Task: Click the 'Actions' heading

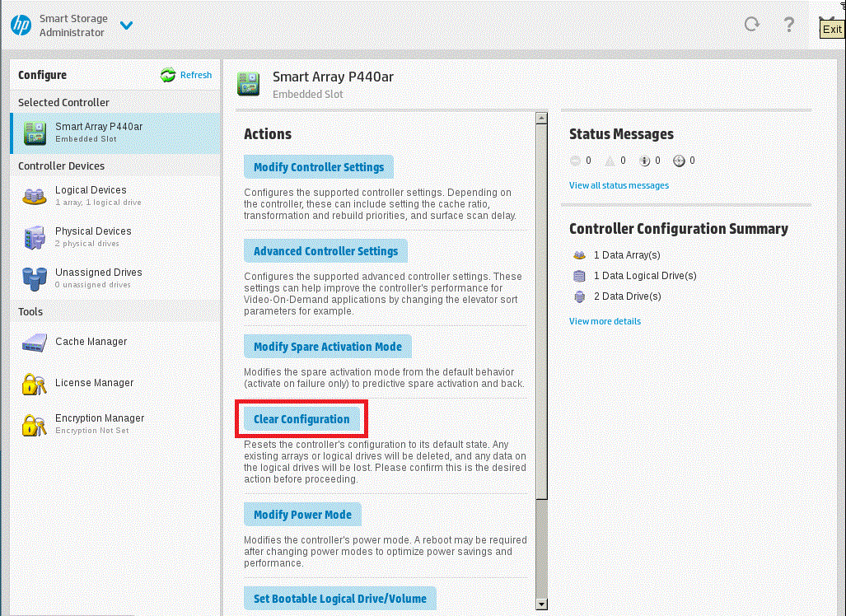Action: point(268,133)
